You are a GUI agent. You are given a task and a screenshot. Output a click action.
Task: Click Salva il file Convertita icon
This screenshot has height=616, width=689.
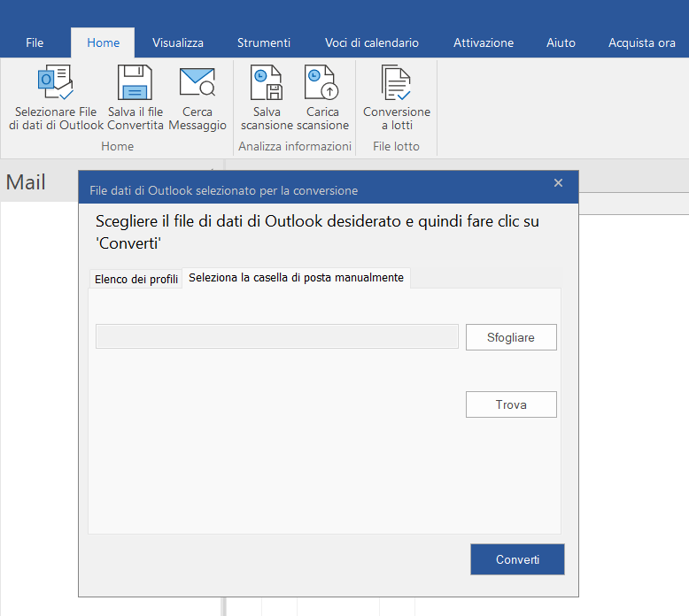(135, 82)
